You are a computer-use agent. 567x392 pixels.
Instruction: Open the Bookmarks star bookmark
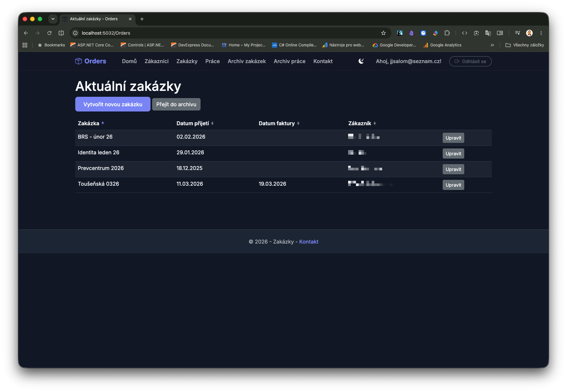point(51,45)
